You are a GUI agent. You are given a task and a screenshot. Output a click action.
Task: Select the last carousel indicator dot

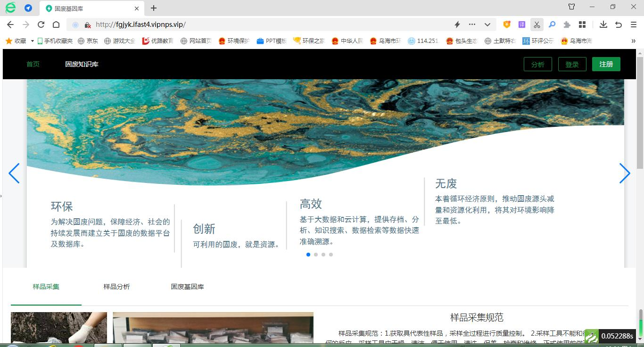pos(331,255)
